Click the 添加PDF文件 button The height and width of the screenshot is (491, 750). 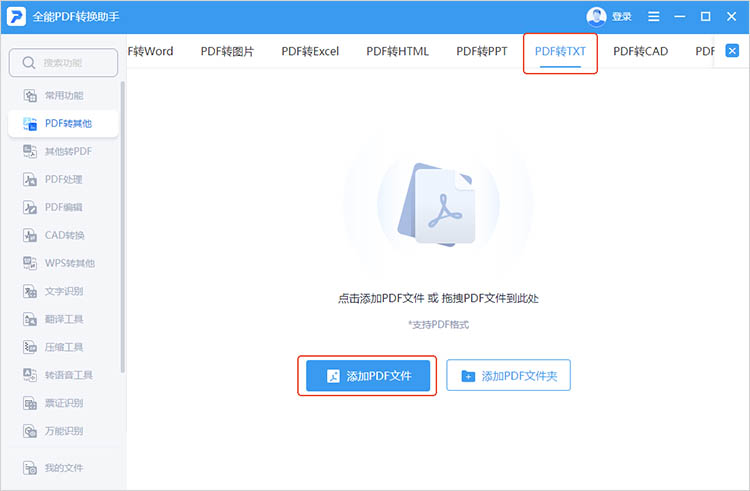[368, 376]
